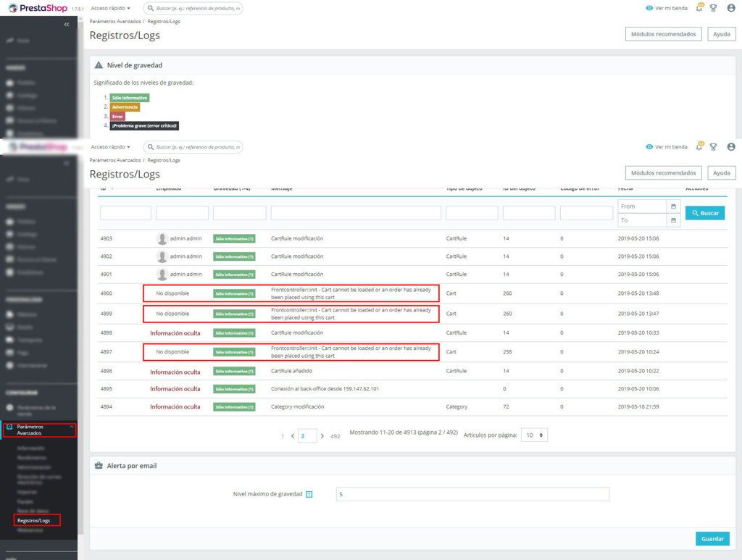Click the Mensaje column filter field
The image size is (742, 560).
pyautogui.click(x=356, y=213)
